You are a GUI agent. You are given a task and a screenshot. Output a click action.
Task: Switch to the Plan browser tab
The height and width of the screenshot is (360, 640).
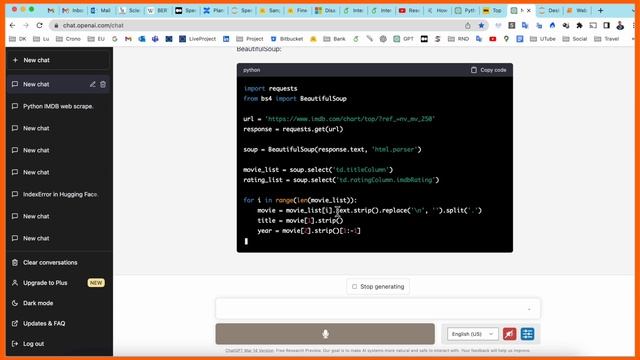pos(214,10)
